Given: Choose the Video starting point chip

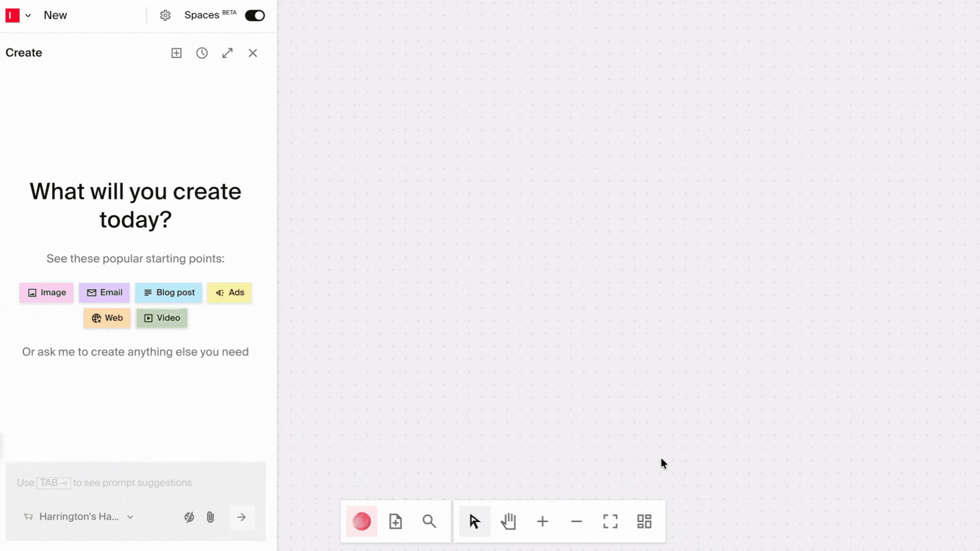Looking at the screenshot, I should (161, 318).
